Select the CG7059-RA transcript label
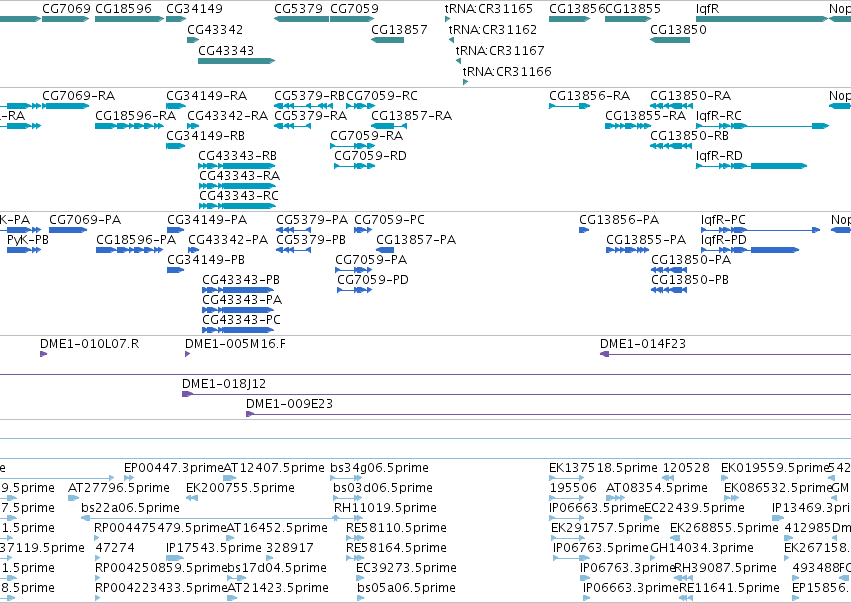The width and height of the screenshot is (851, 603). pyautogui.click(x=367, y=136)
